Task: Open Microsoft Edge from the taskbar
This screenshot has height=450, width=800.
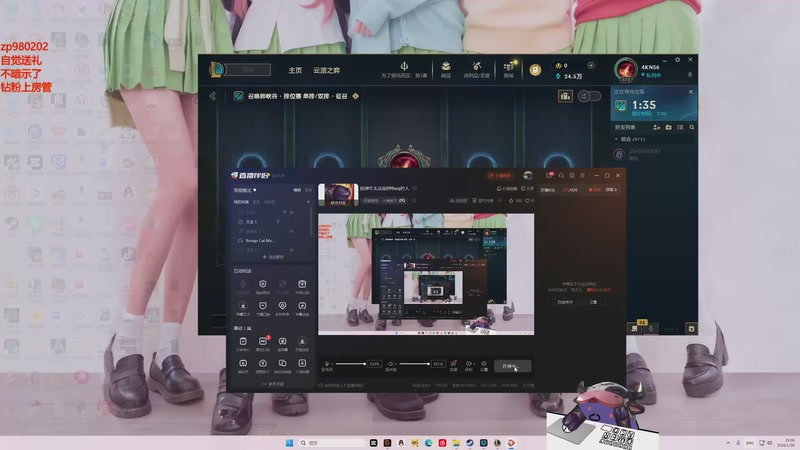Action: [428, 443]
